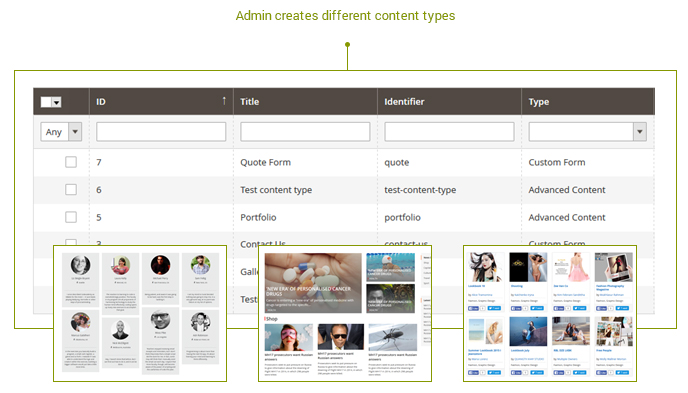
Task: Click the swimmer article image in news preview
Action: point(391,267)
